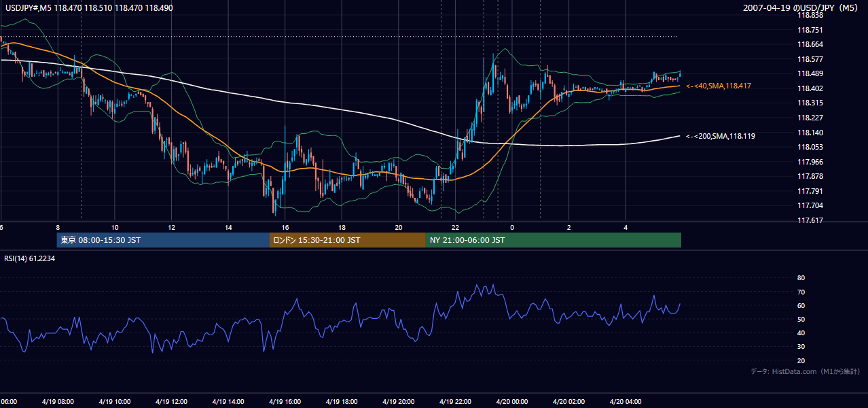
Task: Click RSI scale value 50
Action: [801, 320]
